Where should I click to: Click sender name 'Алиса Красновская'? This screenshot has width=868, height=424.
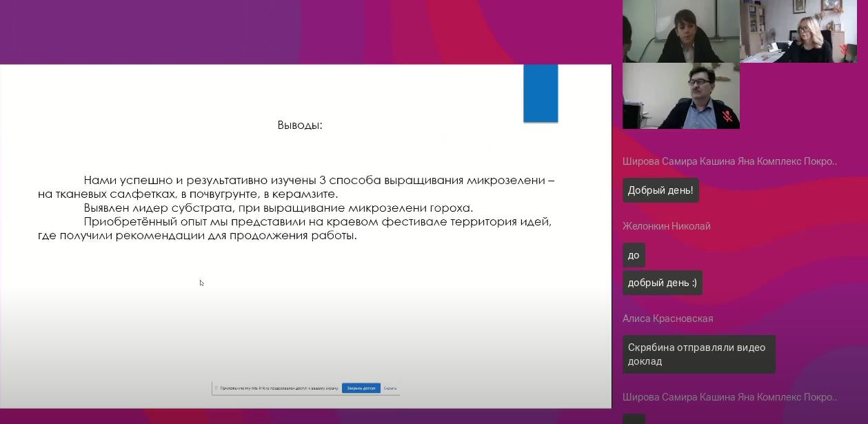click(x=667, y=319)
